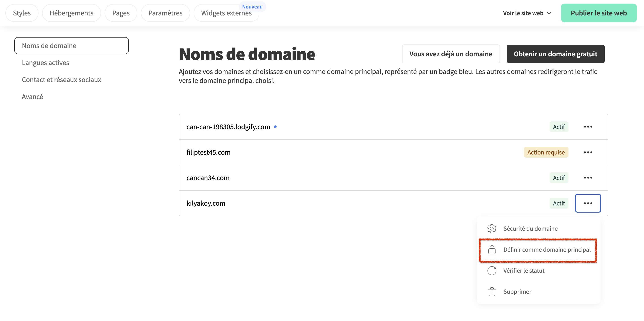Click the lock icon beside Définir comme domaine principal
This screenshot has width=644, height=321.
tap(491, 249)
